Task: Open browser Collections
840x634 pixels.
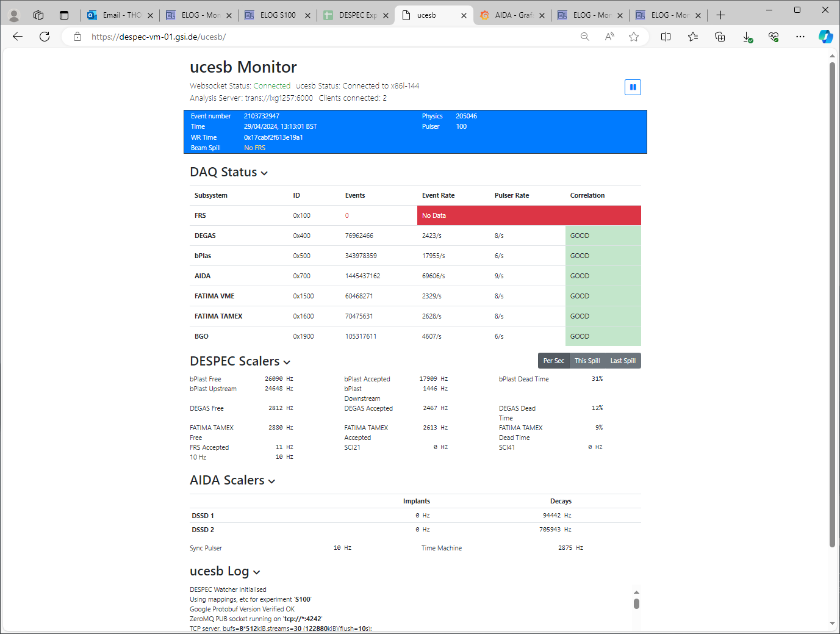Action: (x=720, y=37)
